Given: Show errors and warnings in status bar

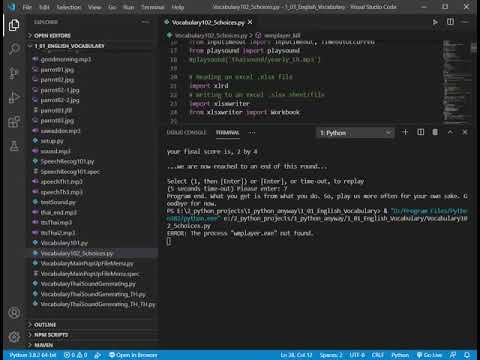Looking at the screenshot, I should point(75,355).
